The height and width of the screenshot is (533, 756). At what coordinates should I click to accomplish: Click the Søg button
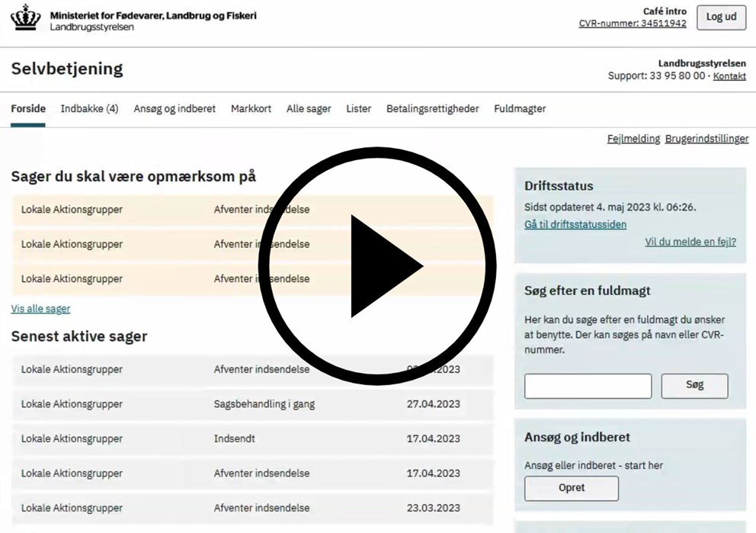pos(694,386)
